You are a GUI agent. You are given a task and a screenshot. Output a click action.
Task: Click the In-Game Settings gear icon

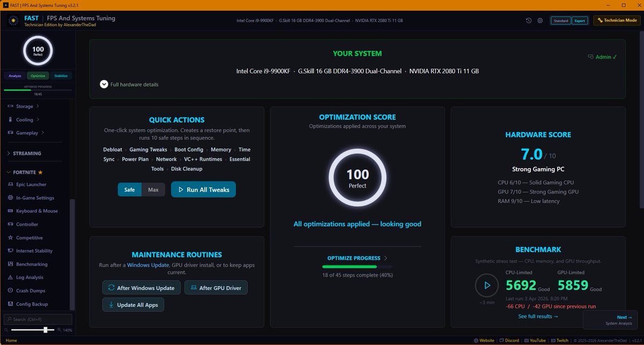click(11, 198)
